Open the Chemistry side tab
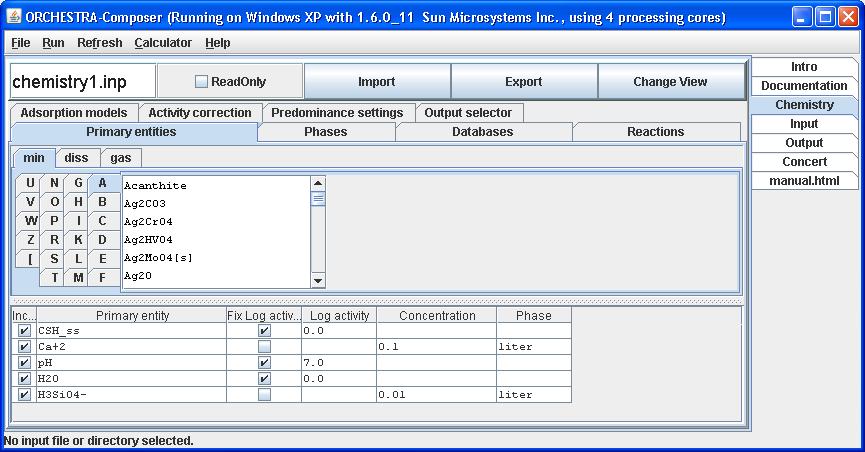The image size is (865, 452). pos(804,105)
